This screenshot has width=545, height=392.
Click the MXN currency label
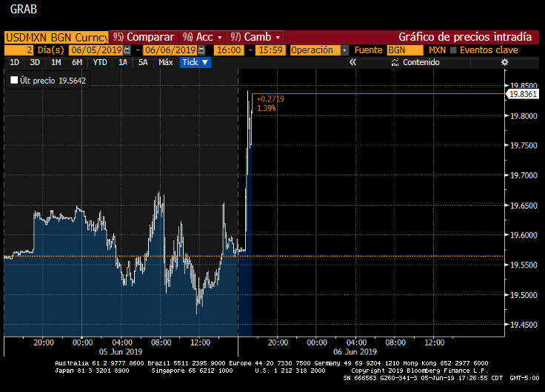[x=437, y=50]
